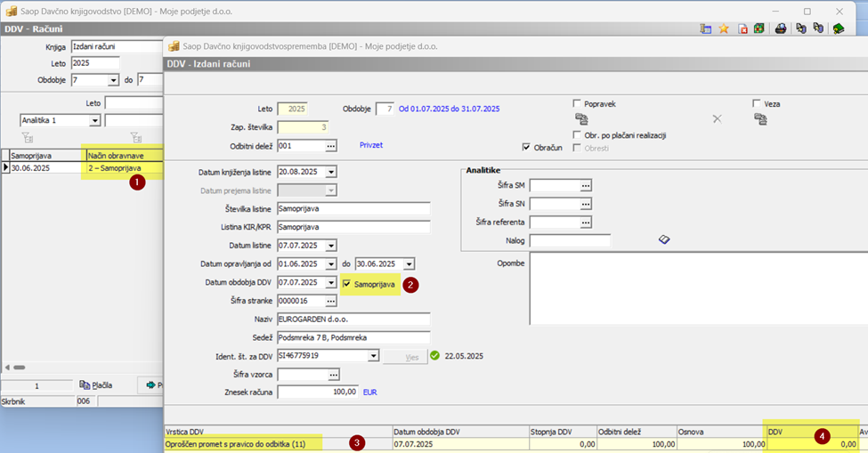The width and height of the screenshot is (868, 453).
Task: Click the Številka listine input field
Action: coord(353,208)
